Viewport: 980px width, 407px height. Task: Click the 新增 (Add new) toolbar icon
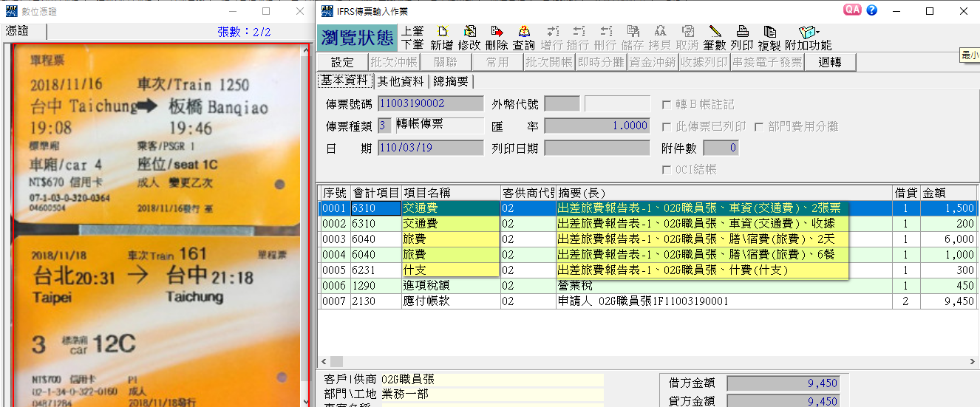442,38
